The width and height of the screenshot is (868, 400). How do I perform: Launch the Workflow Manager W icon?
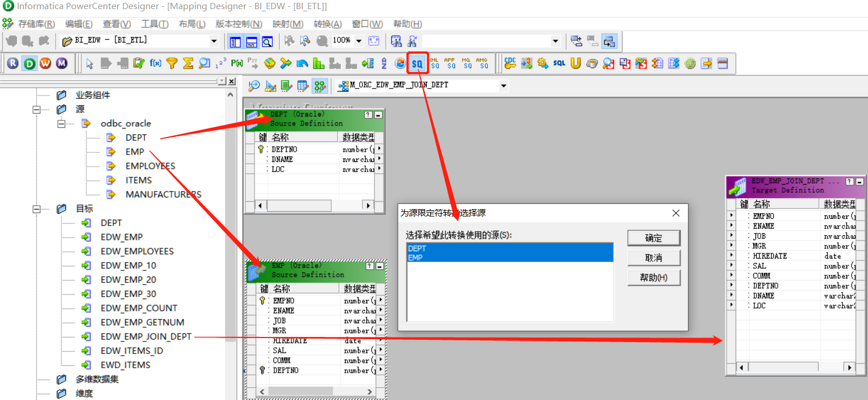pos(45,64)
